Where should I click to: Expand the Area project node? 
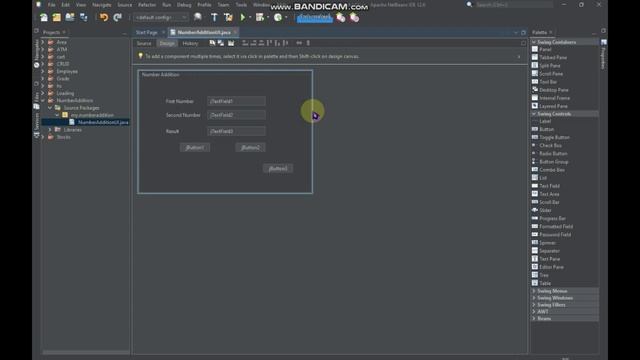43,42
